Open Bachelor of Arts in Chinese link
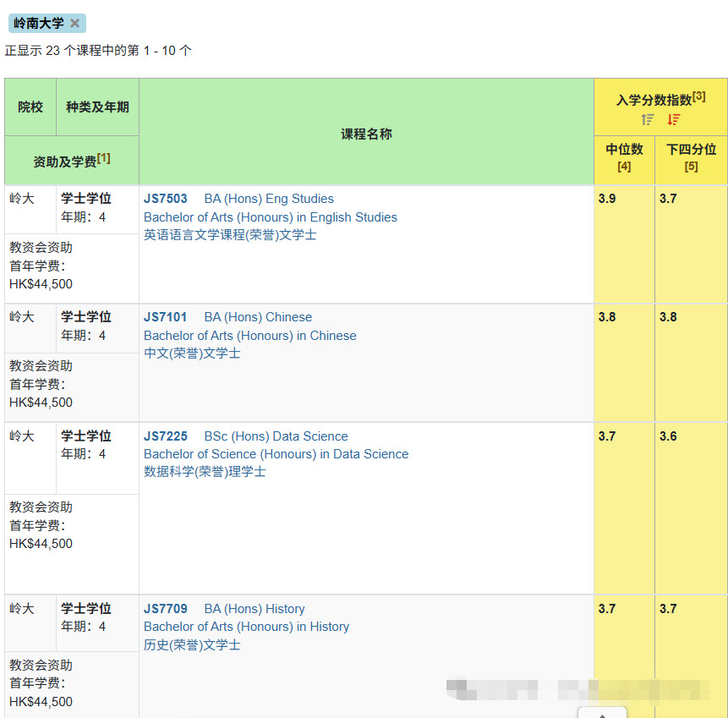Screen dimensions: 728x718 click(x=249, y=336)
